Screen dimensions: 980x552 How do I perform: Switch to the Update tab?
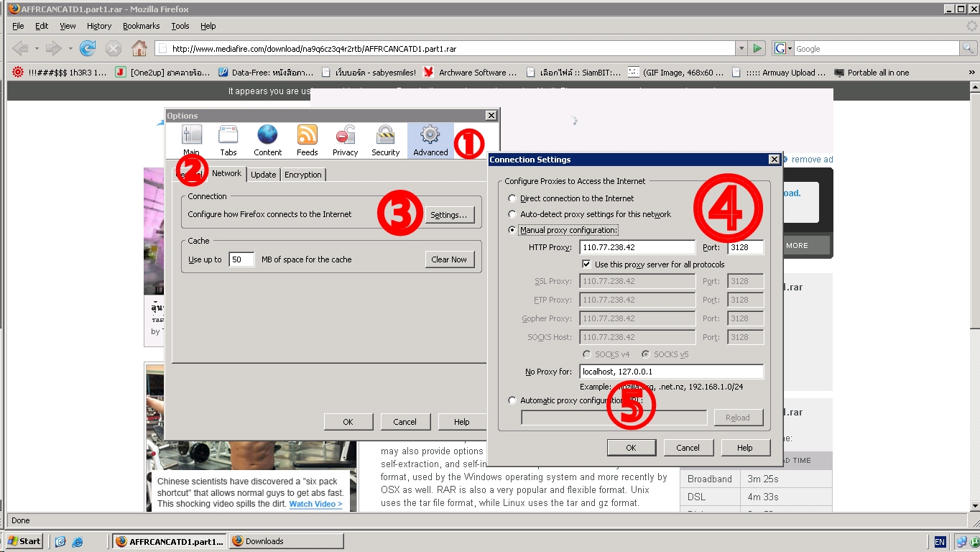pyautogui.click(x=264, y=175)
